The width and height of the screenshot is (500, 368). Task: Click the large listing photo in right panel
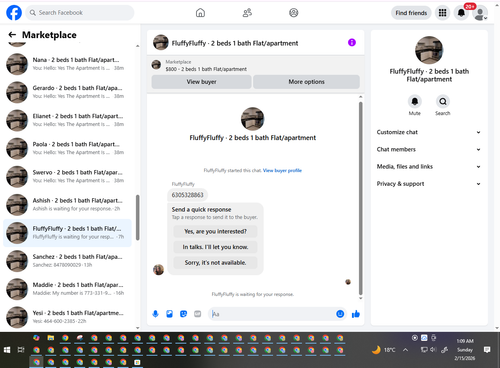(x=429, y=50)
